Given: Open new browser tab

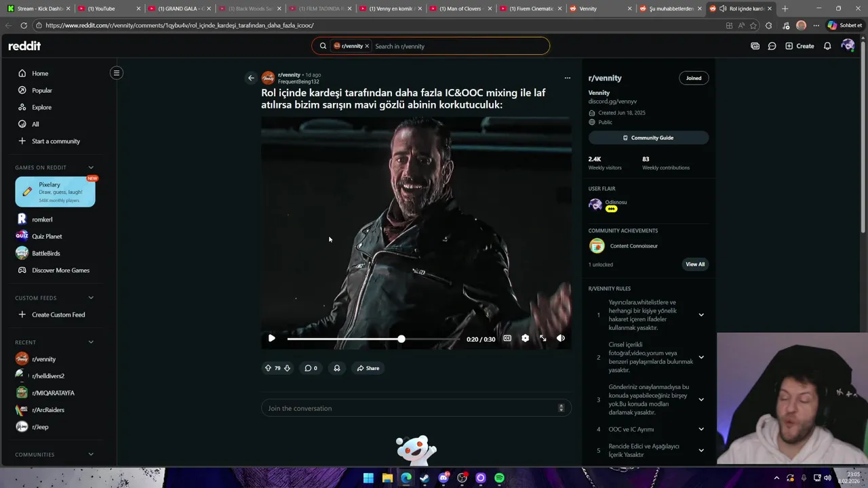Looking at the screenshot, I should click(x=785, y=8).
